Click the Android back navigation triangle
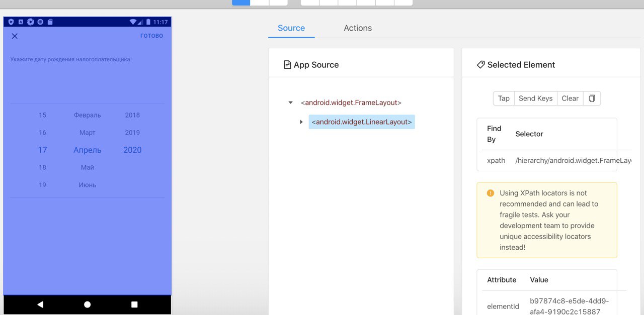644x315 pixels. coord(40,304)
